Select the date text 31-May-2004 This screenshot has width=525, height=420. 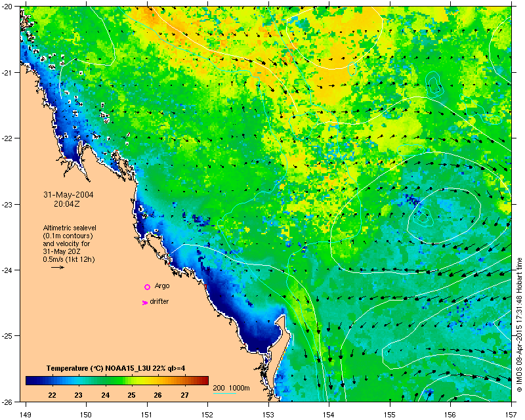coord(68,195)
